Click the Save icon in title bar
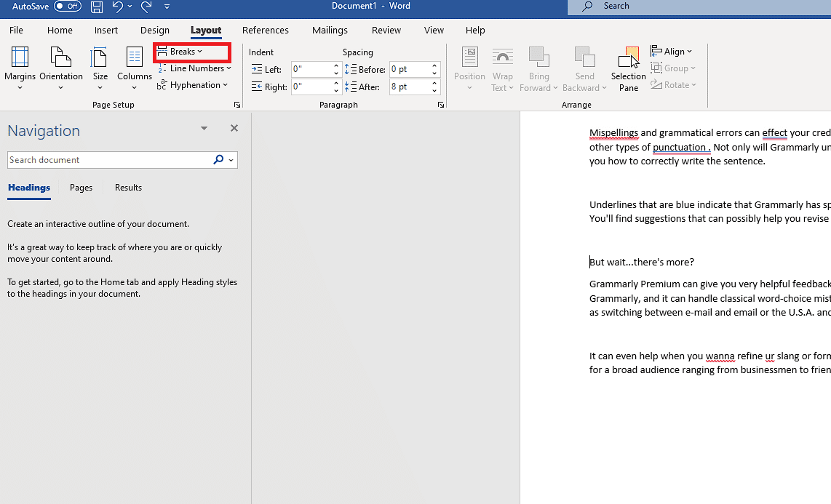 97,7
